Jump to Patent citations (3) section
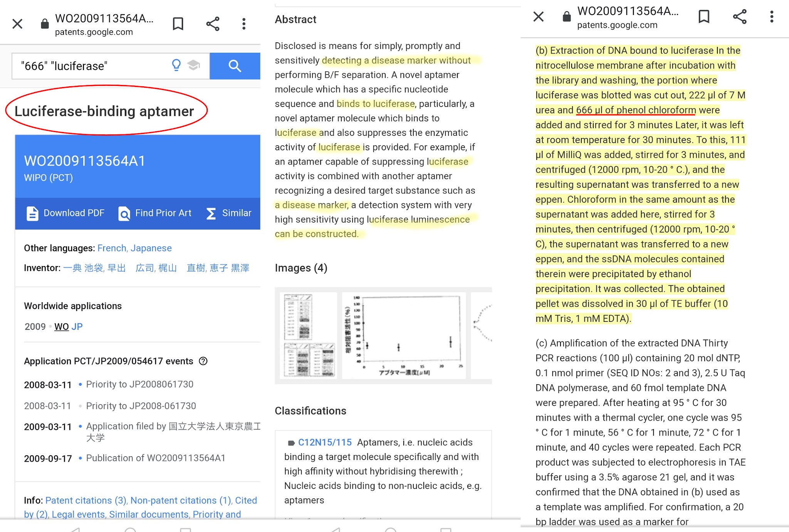789x532 pixels. click(86, 500)
